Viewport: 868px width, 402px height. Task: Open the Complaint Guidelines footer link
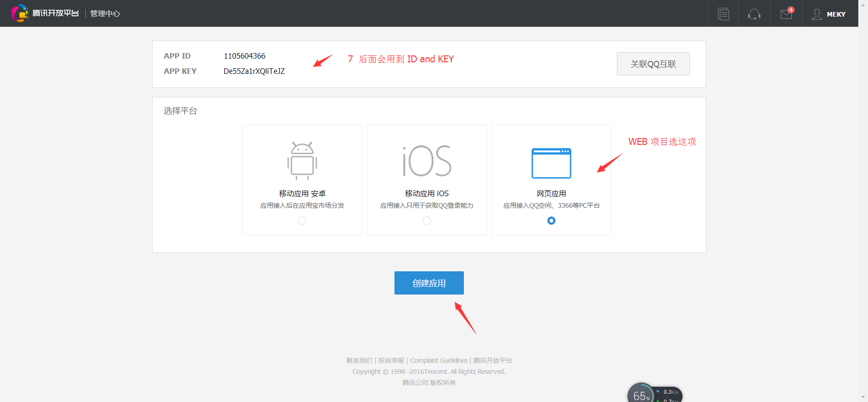[x=439, y=360]
